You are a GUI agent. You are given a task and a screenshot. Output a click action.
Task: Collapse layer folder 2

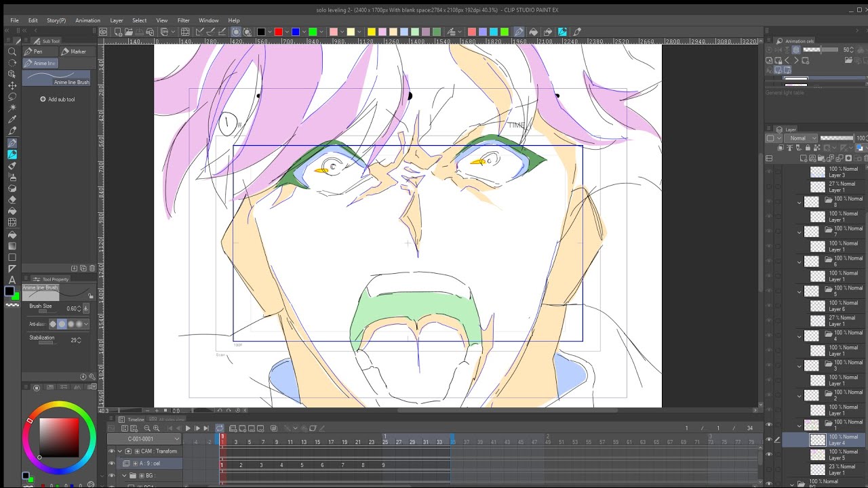tap(800, 396)
